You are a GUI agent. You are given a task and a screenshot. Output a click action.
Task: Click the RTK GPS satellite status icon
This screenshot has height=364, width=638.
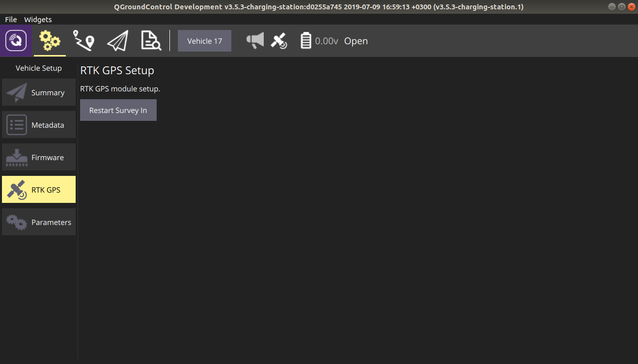(x=279, y=41)
